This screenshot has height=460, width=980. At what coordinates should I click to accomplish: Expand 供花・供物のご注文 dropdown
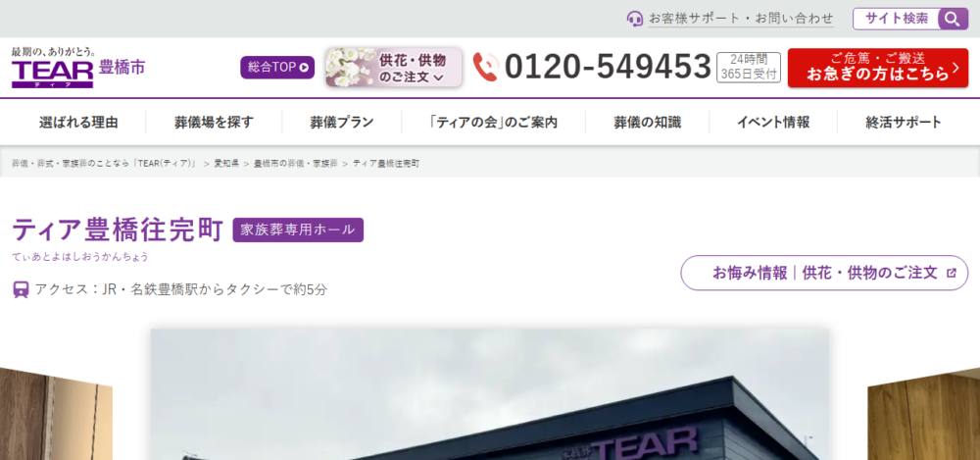click(394, 68)
